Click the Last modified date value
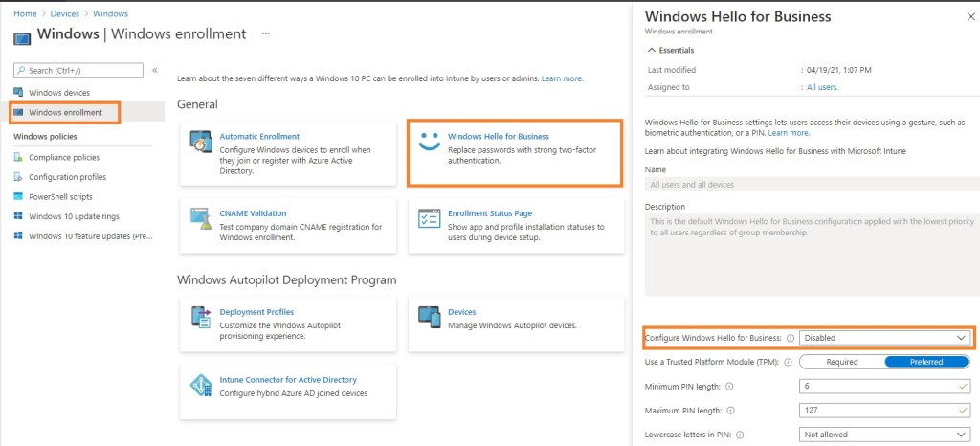The image size is (980, 446). click(839, 70)
